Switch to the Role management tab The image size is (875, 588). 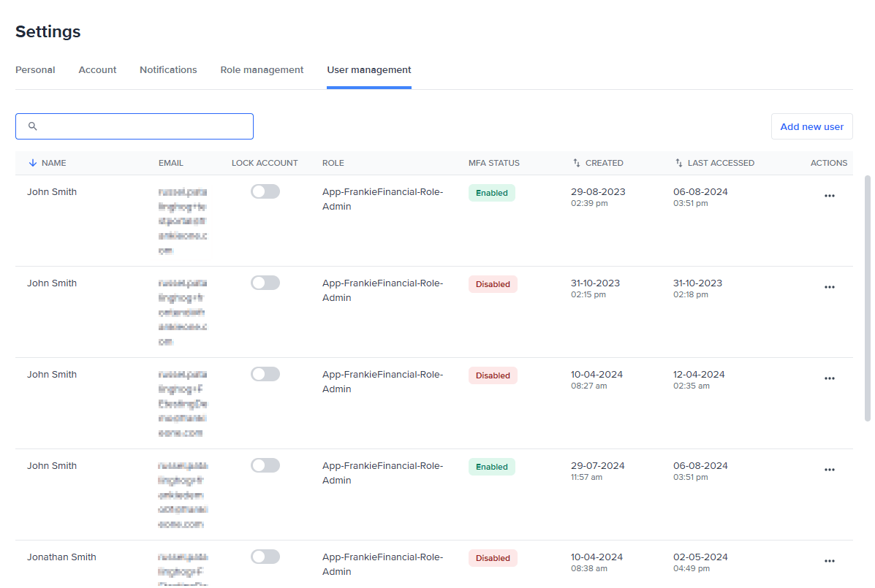[262, 69]
